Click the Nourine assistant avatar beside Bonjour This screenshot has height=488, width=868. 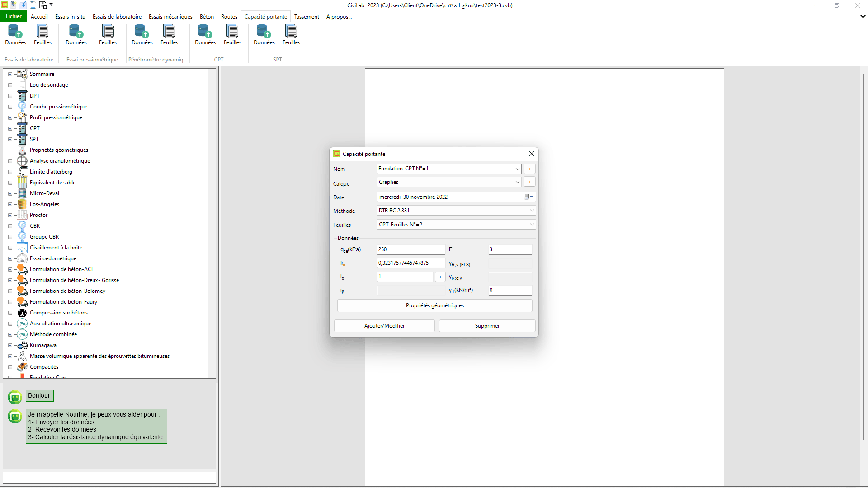[15, 397]
